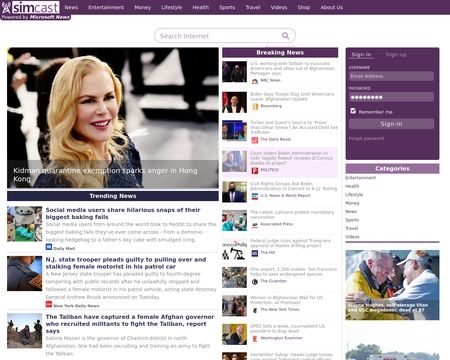450x360 pixels.
Task: Open the Entertainment menu in top navigation
Action: 106,7
